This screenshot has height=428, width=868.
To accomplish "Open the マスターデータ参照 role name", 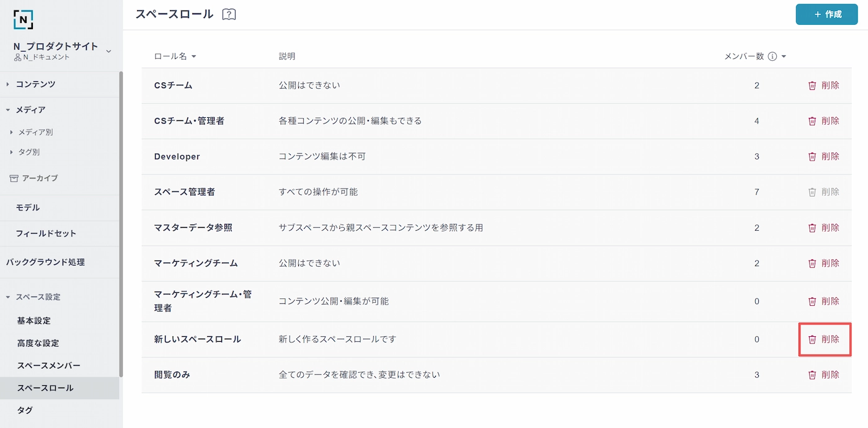I will [193, 228].
